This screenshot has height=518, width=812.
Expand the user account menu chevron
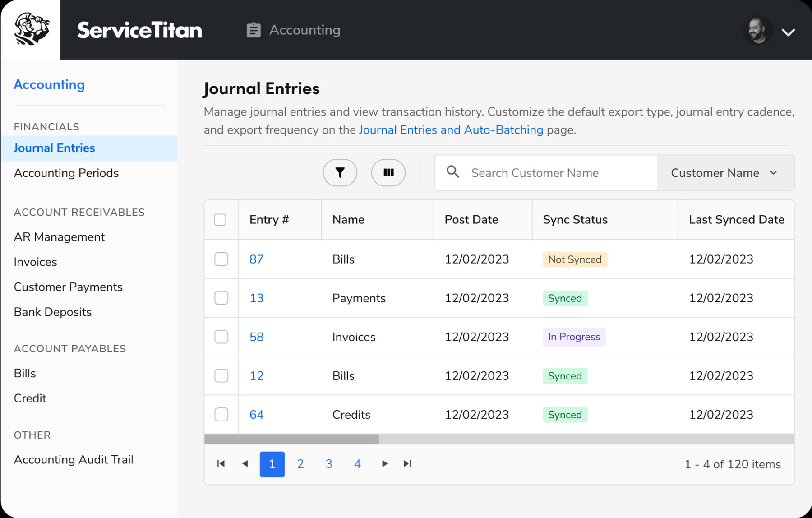[x=788, y=32]
